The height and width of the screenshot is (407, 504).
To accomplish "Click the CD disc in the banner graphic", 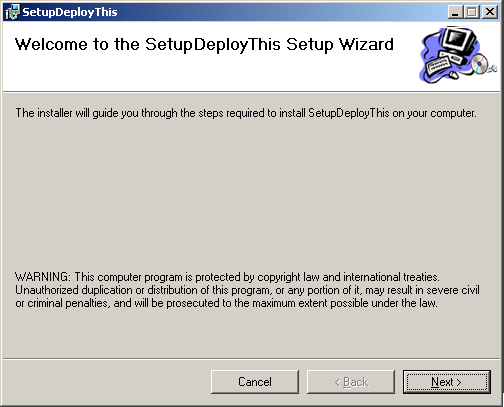I will (x=479, y=63).
